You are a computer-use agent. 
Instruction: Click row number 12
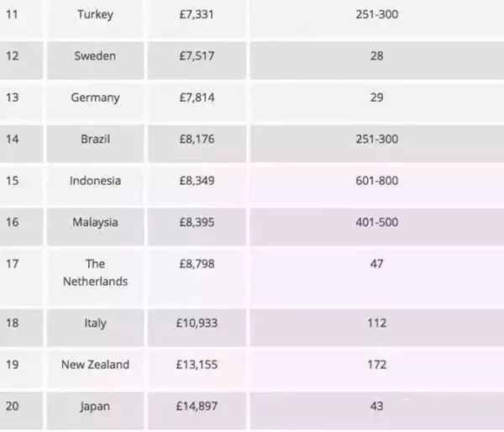(x=12, y=56)
